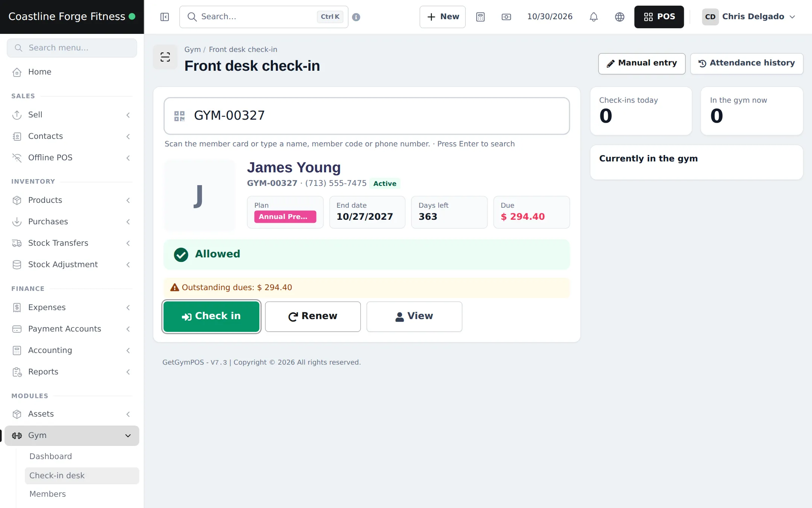Image resolution: width=812 pixels, height=508 pixels.
Task: Click the Assets icon in sidebar
Action: (x=17, y=414)
